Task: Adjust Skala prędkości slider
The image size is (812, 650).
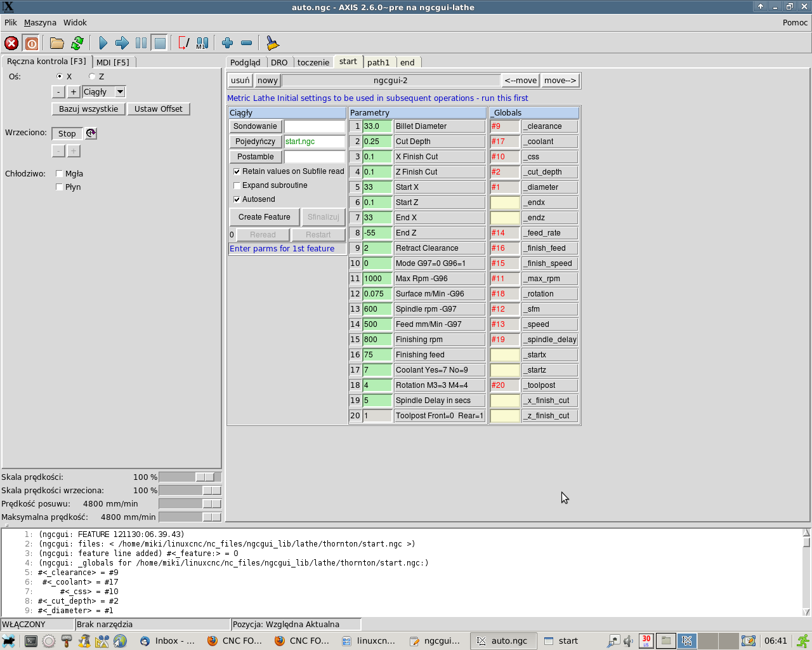Action: coord(190,477)
